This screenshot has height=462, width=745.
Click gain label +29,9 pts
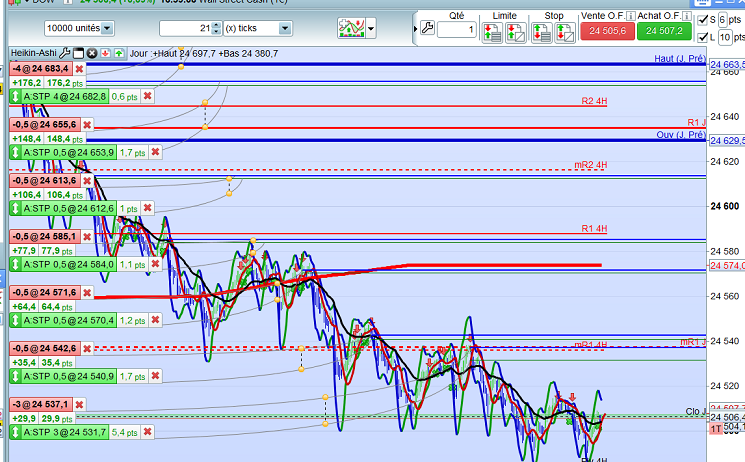click(x=42, y=419)
